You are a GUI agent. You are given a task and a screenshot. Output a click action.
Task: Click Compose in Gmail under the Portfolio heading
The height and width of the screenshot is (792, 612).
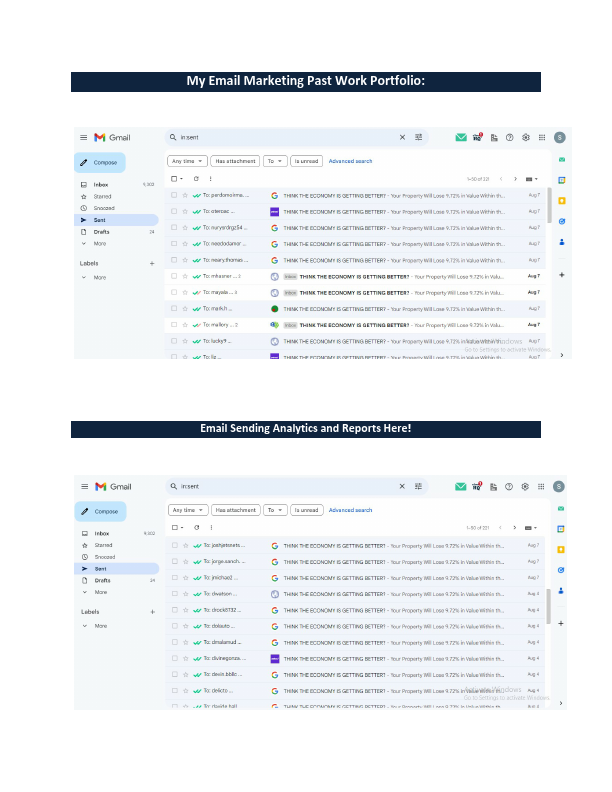[100, 163]
